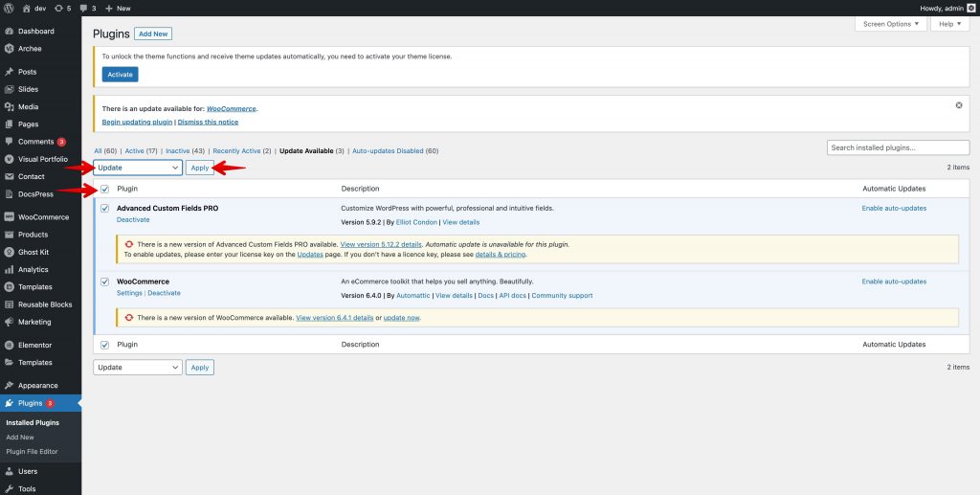
Task: Click the Media sidebar icon
Action: pos(9,107)
